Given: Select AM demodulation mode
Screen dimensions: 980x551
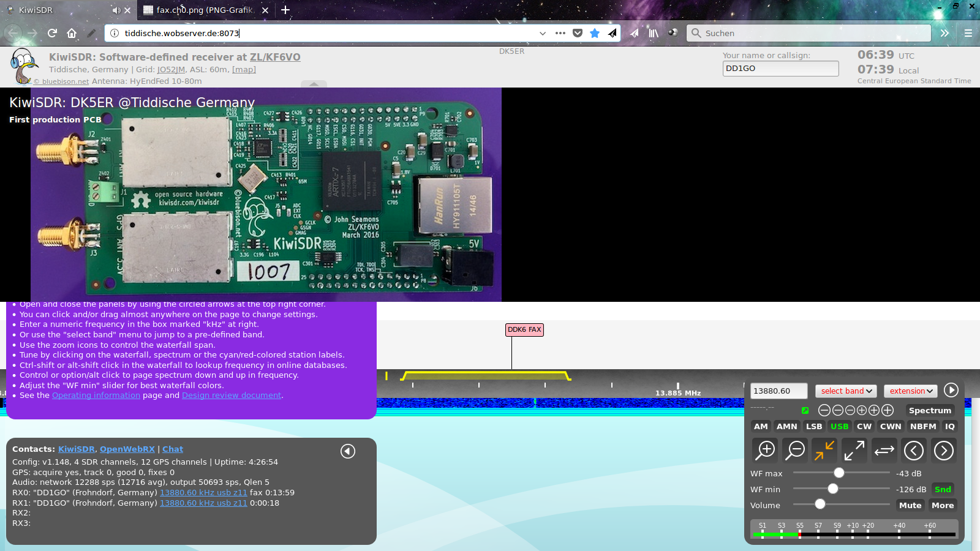Looking at the screenshot, I should [761, 426].
